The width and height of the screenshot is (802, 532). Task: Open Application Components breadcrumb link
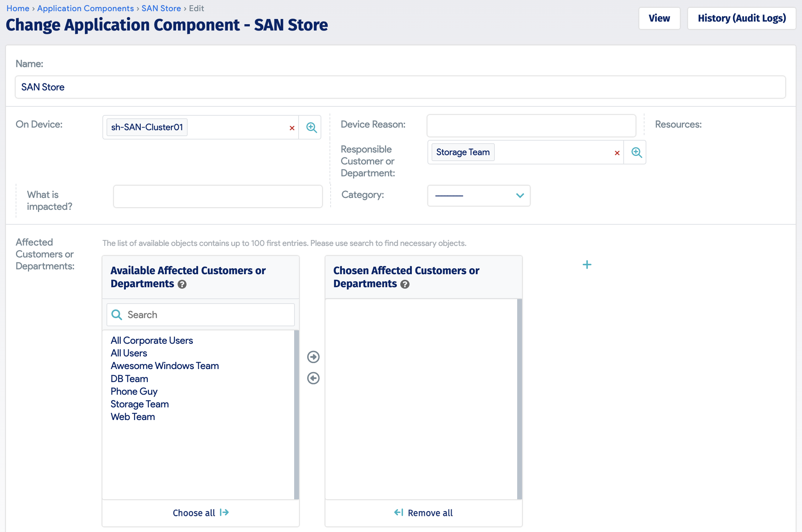(x=85, y=8)
